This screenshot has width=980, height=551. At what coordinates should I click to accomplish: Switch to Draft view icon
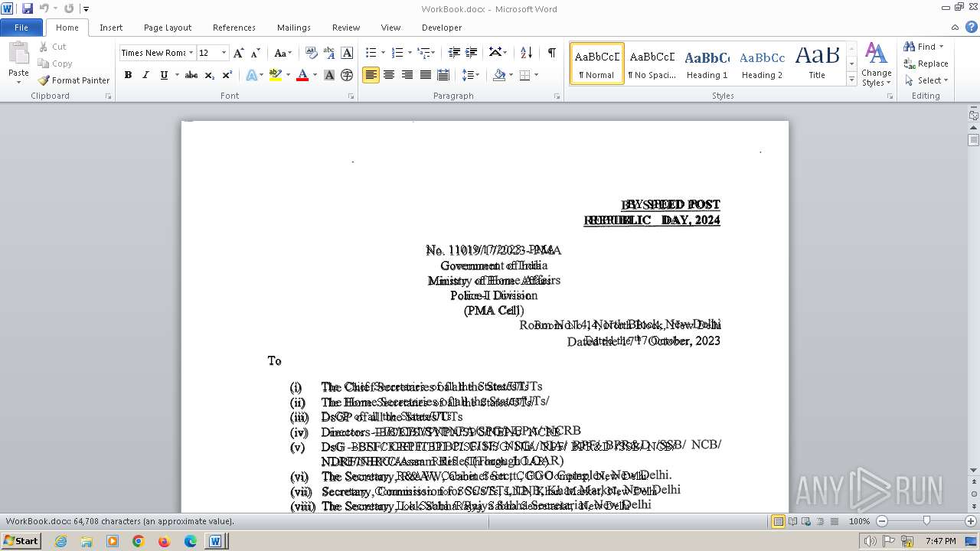click(x=834, y=521)
